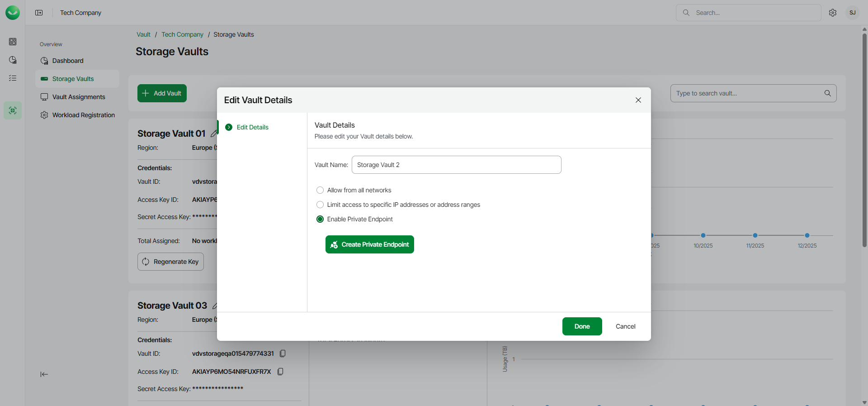
Task: Select Enable Private Endpoint radio button
Action: [320, 219]
